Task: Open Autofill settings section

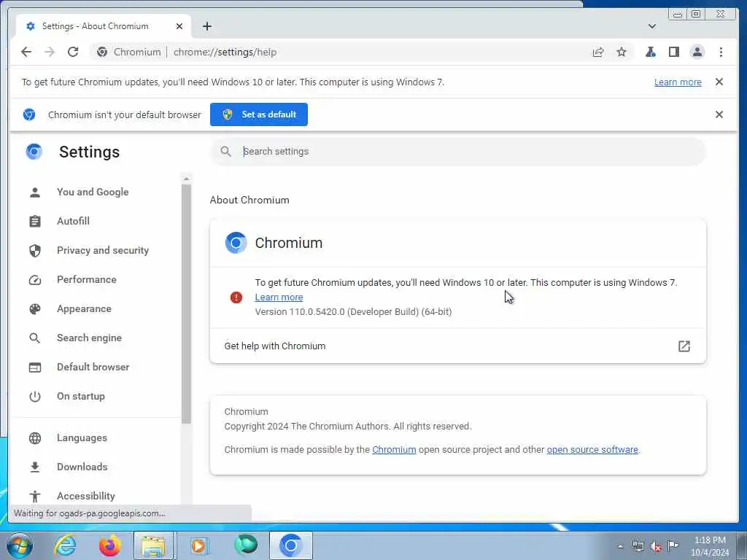Action: point(74,221)
